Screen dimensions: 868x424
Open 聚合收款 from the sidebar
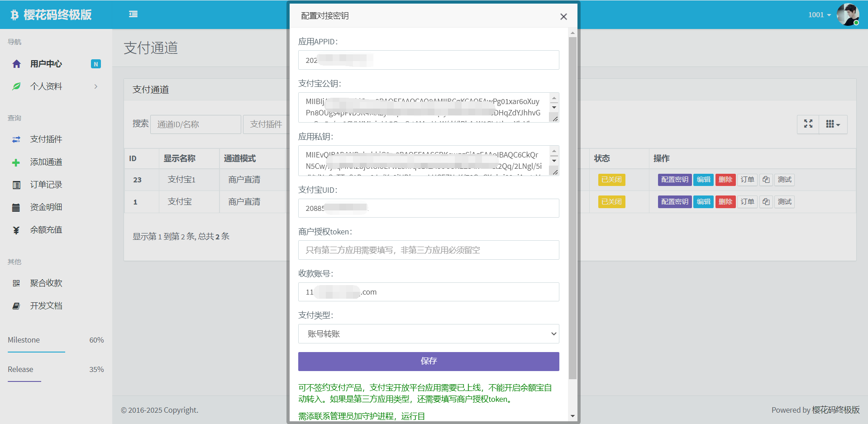(x=46, y=283)
